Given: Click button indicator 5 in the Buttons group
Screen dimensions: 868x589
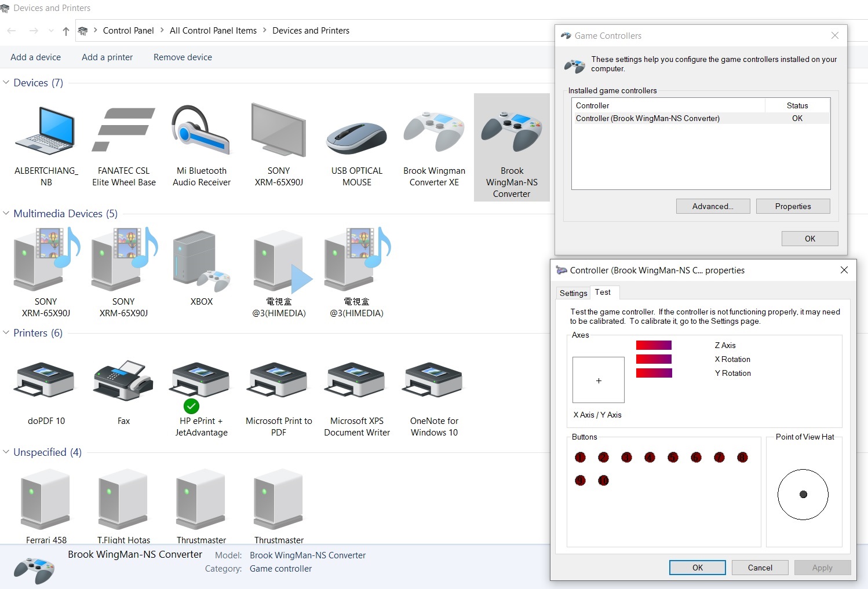Looking at the screenshot, I should point(673,458).
